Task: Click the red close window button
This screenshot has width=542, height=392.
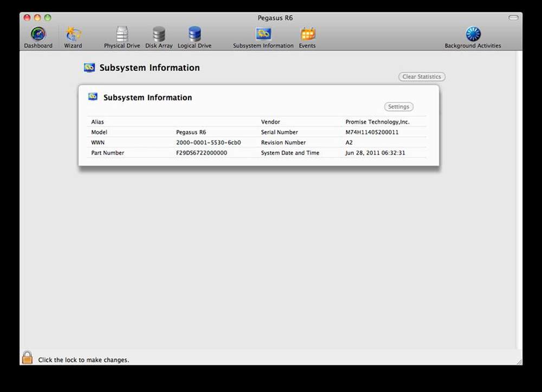Action: [27, 18]
